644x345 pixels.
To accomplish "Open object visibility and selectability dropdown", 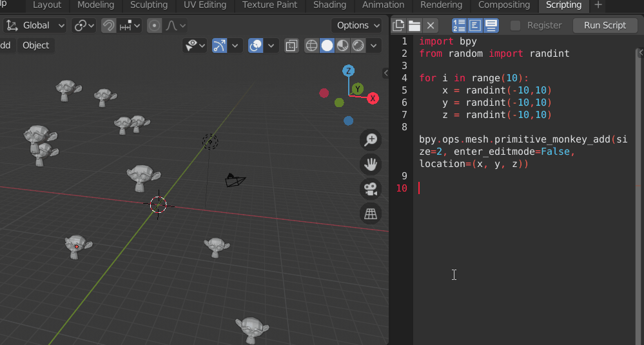I will [x=195, y=46].
